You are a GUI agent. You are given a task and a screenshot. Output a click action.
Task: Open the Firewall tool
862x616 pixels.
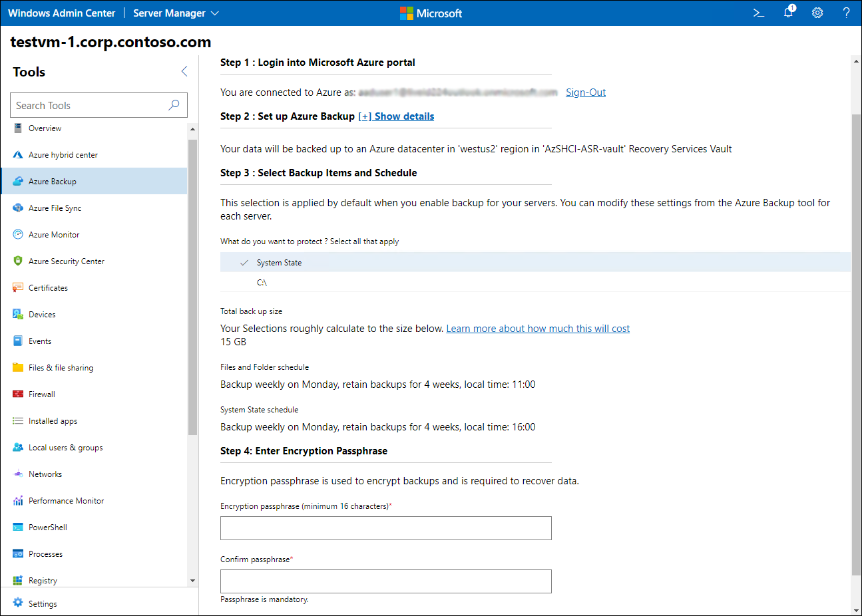click(x=94, y=394)
